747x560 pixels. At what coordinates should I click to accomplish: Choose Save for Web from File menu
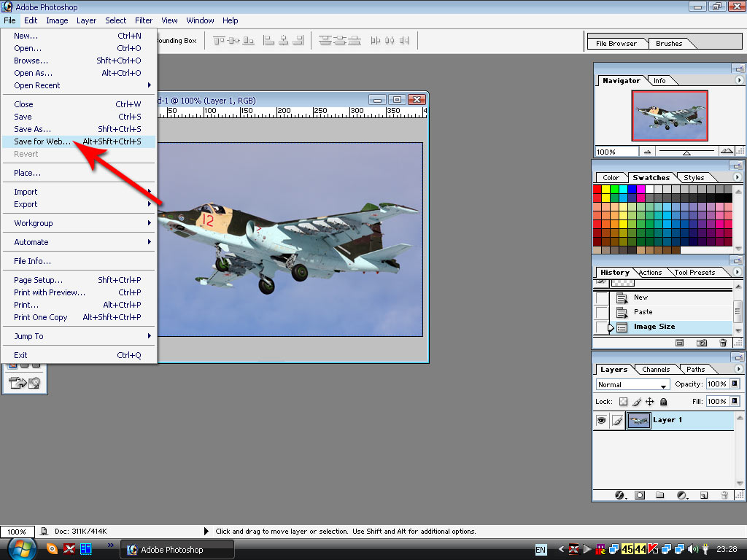coord(42,141)
